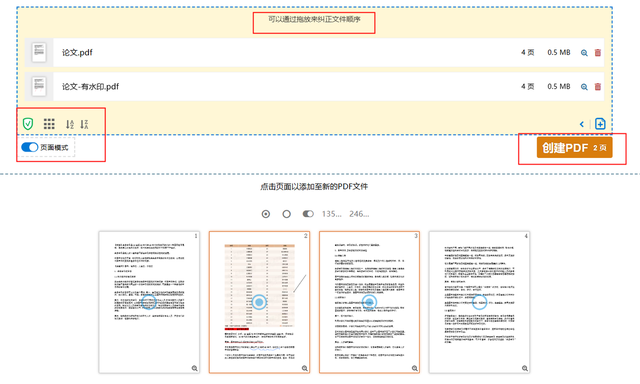Image resolution: width=640 pixels, height=384 pixels.
Task: Delete 论文.pdf with trash icon
Action: [598, 53]
